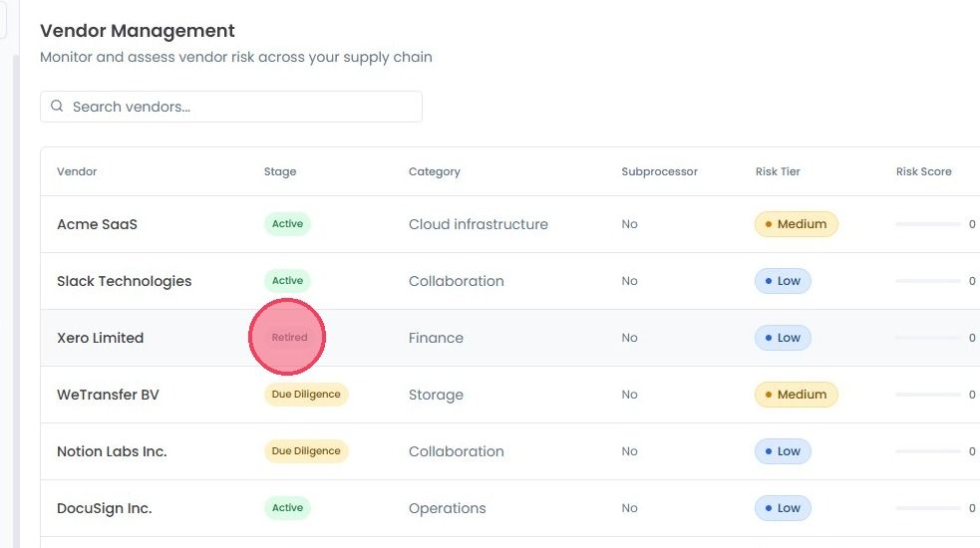The width and height of the screenshot is (980, 548).
Task: Sort by the Category column header
Action: (x=435, y=171)
